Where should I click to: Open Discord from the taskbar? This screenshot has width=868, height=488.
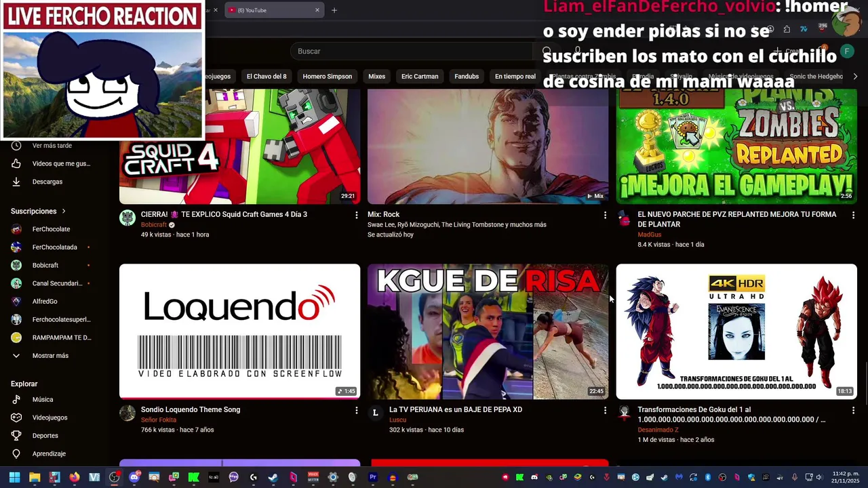click(x=134, y=477)
